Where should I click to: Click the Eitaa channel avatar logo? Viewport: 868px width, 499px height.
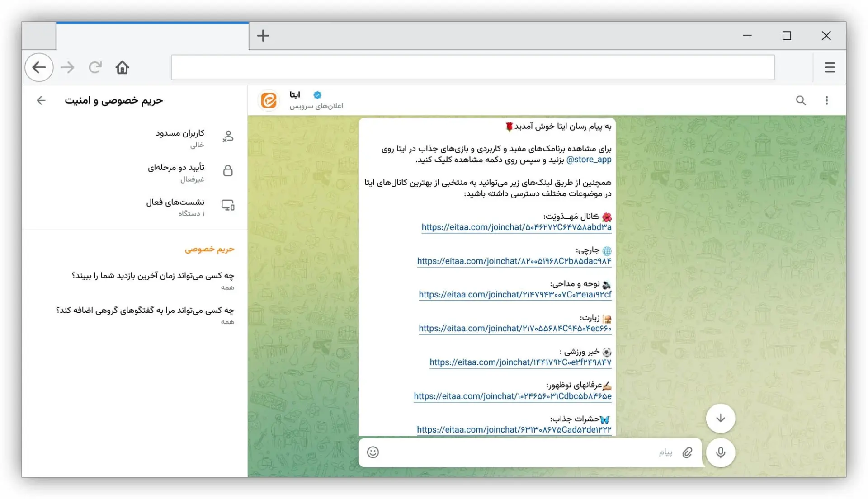pyautogui.click(x=269, y=100)
